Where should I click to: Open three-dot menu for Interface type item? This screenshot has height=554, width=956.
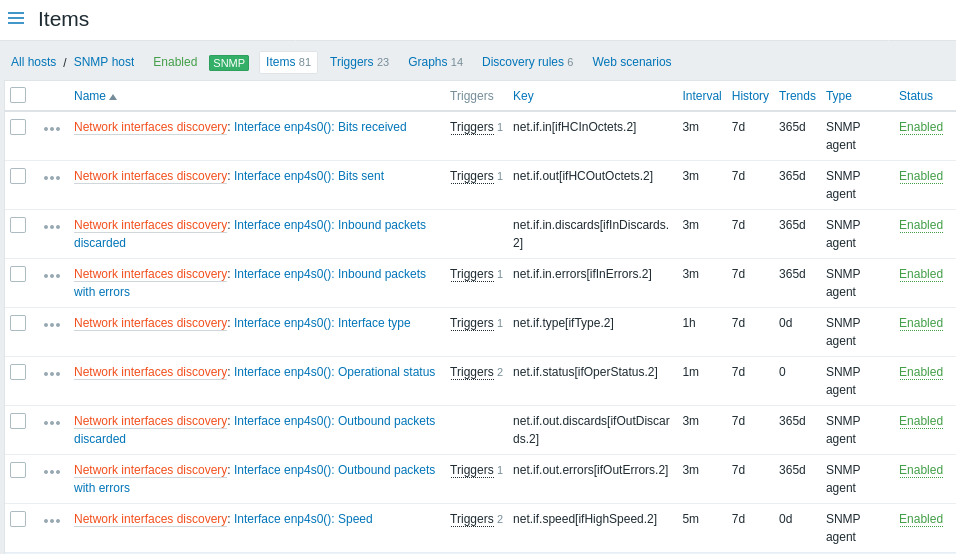[52, 325]
